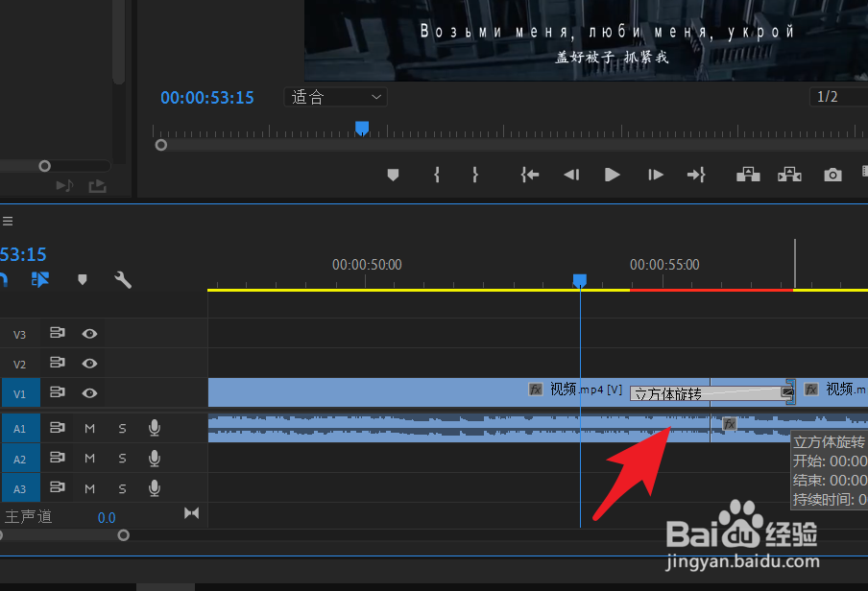Screen dimensions: 868x591
Task: Enable voice-over record on A2
Action: [155, 459]
